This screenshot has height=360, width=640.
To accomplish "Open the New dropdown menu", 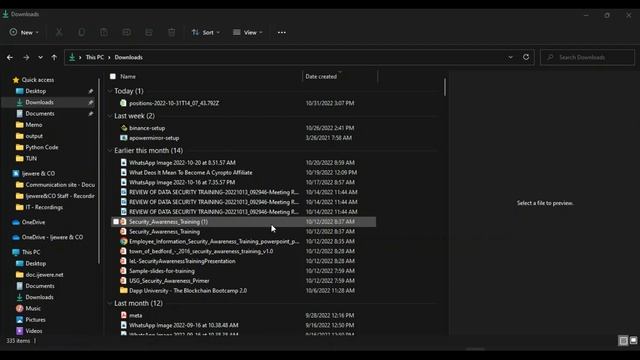I will point(24,33).
